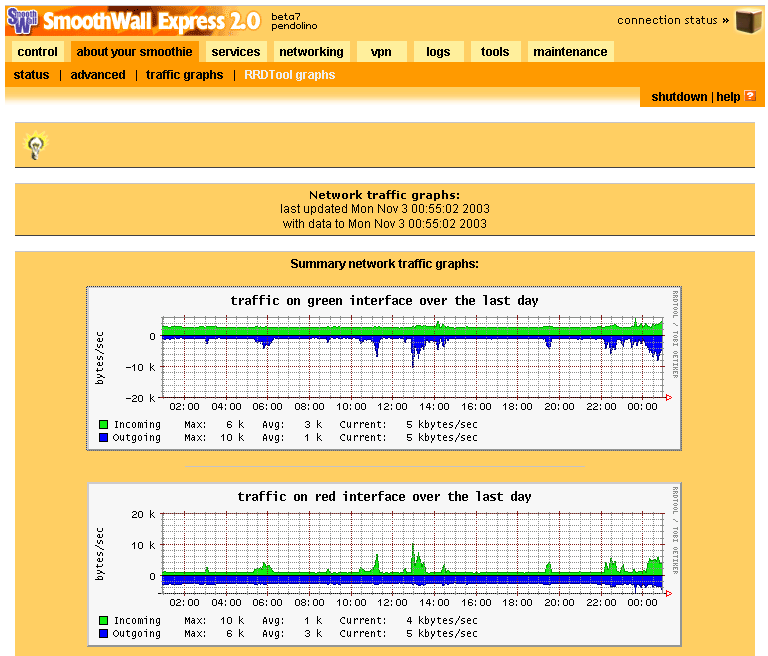Open the tools tab
This screenshot has width=768, height=656.
[x=495, y=51]
